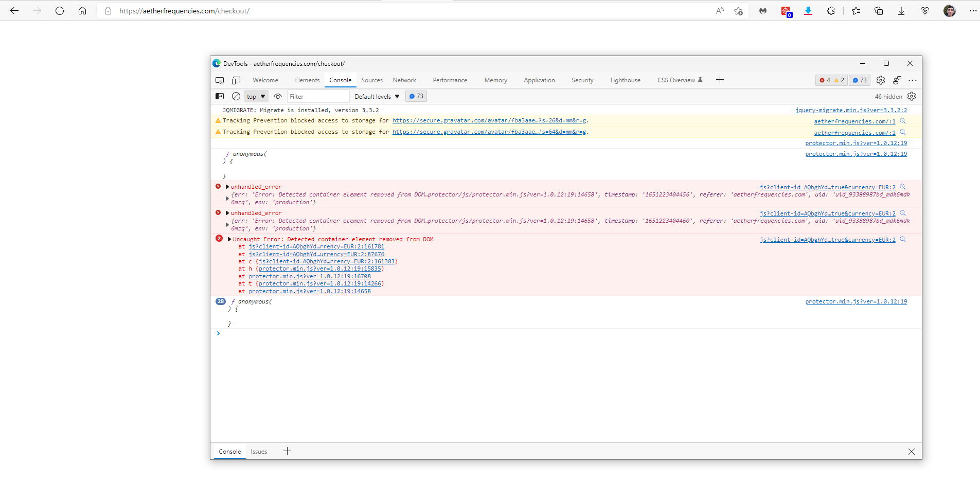Open DevTools feedback or connections icon
Viewport: 980px width, 501px height.
(x=897, y=80)
